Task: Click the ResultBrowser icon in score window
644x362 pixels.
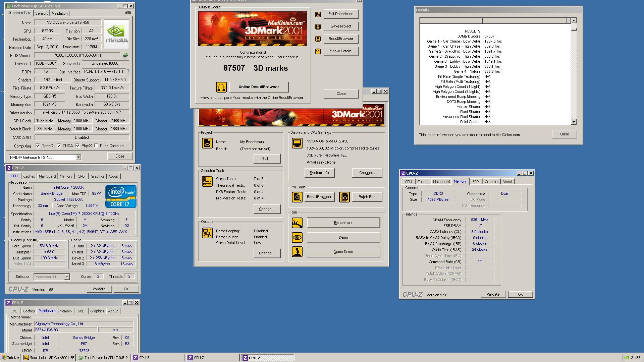Action: (x=318, y=39)
